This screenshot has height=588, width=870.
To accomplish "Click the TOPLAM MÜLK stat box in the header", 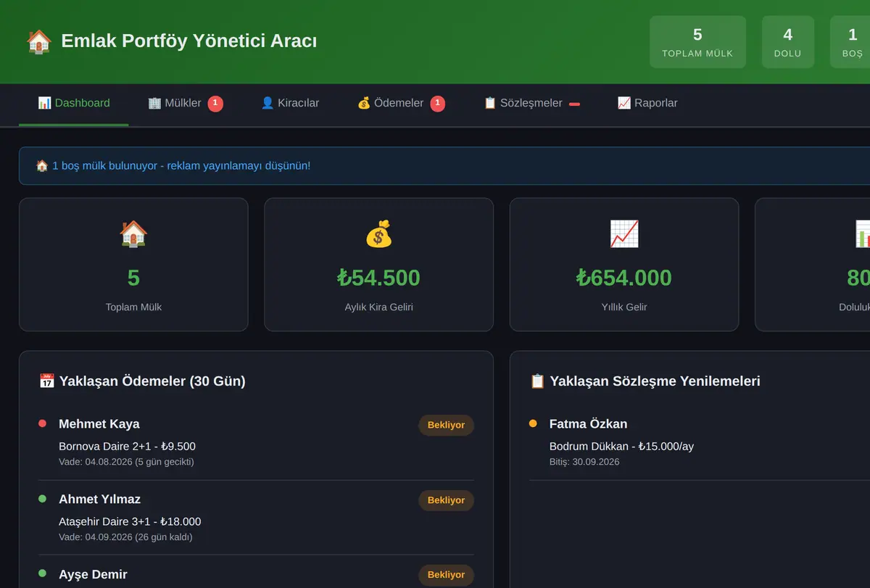I will pyautogui.click(x=697, y=42).
